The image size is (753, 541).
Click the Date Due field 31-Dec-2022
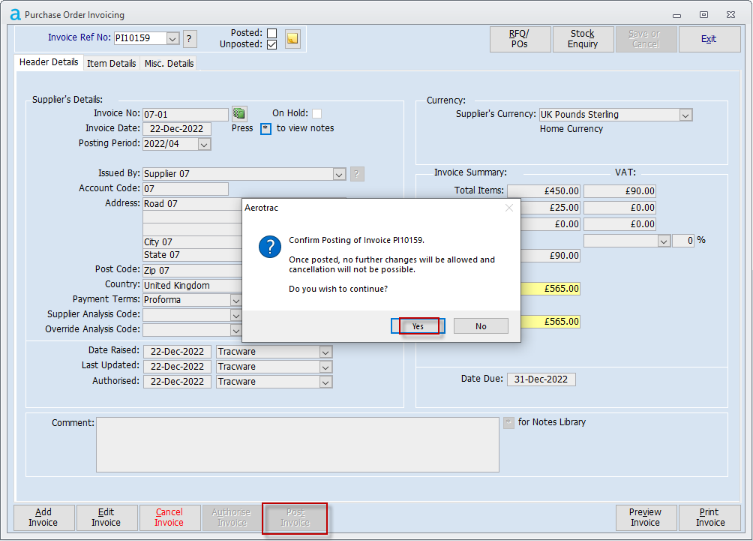coord(541,379)
